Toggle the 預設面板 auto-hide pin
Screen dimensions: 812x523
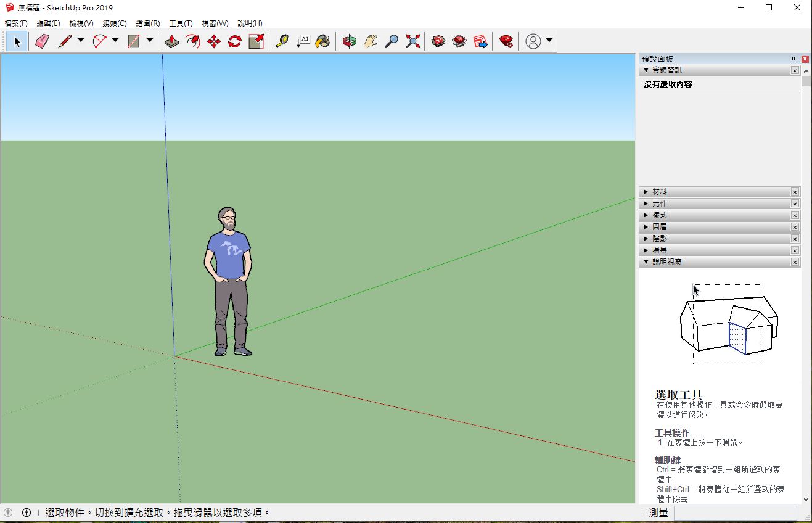pos(794,59)
